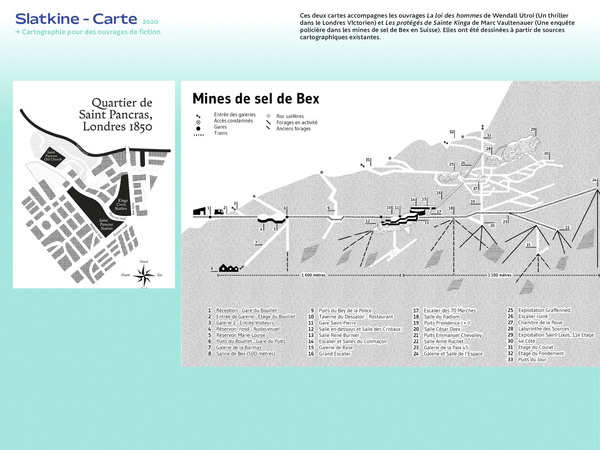Click the compass rose on Saint Pancras map
This screenshot has height=450, width=600.
(x=143, y=275)
